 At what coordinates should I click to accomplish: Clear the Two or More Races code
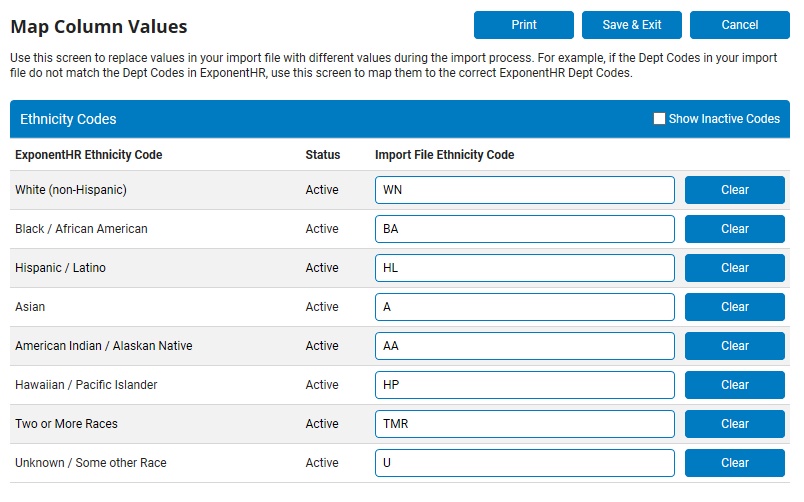tap(735, 424)
